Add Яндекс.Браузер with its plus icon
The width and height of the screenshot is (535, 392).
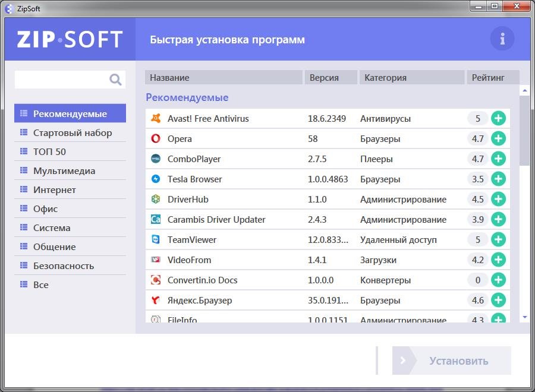(498, 300)
